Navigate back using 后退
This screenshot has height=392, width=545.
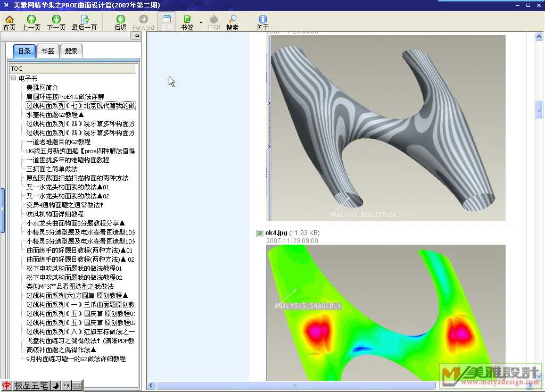(x=121, y=22)
